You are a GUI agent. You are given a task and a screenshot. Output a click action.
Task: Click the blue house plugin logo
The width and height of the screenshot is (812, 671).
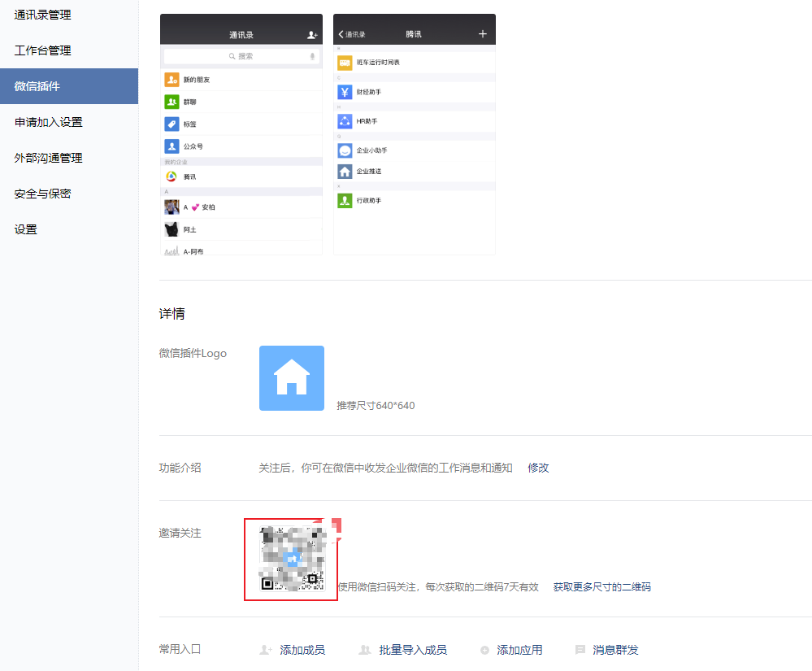click(x=292, y=378)
